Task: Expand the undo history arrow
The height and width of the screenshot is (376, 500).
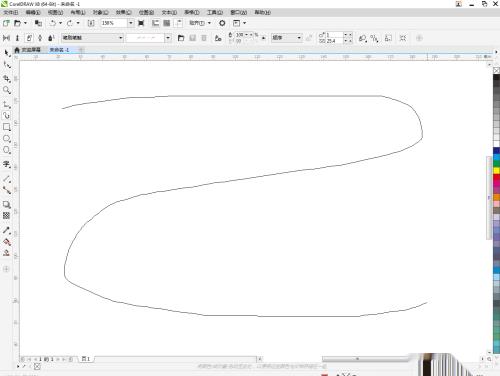Action: click(60, 23)
